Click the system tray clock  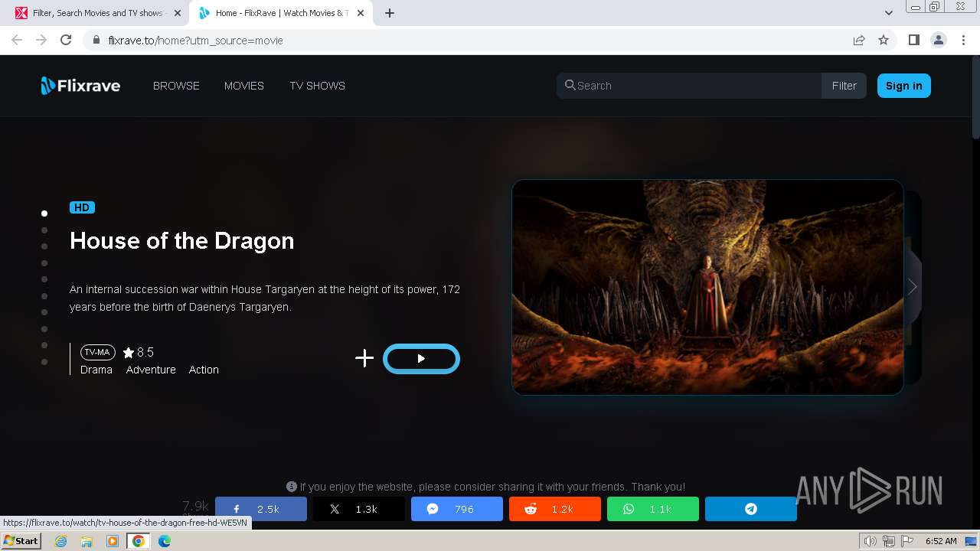941,541
